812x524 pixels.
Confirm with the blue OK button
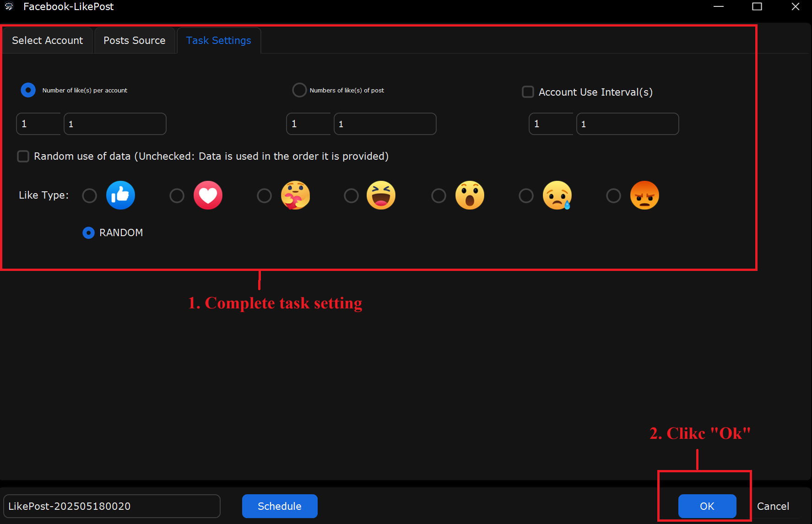[x=707, y=506]
